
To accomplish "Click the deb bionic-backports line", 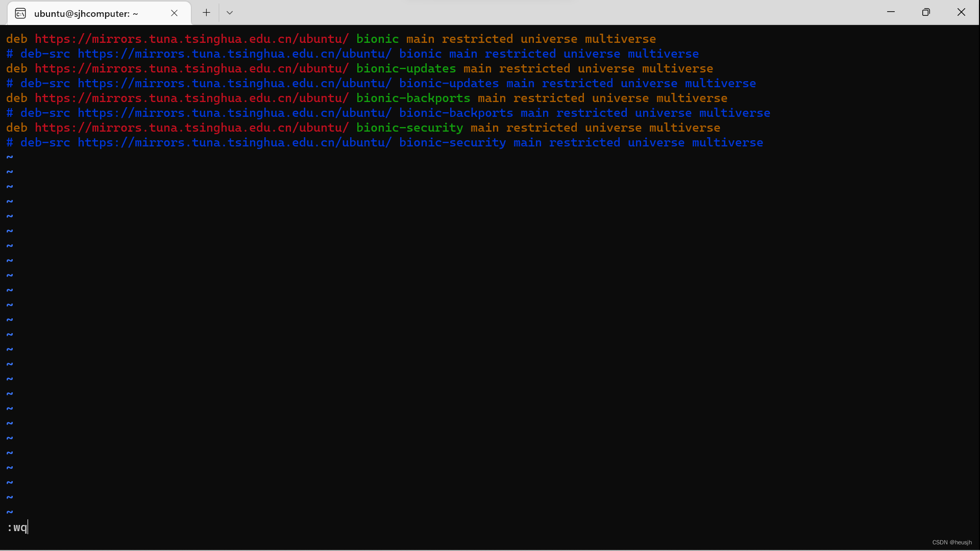I will (366, 98).
